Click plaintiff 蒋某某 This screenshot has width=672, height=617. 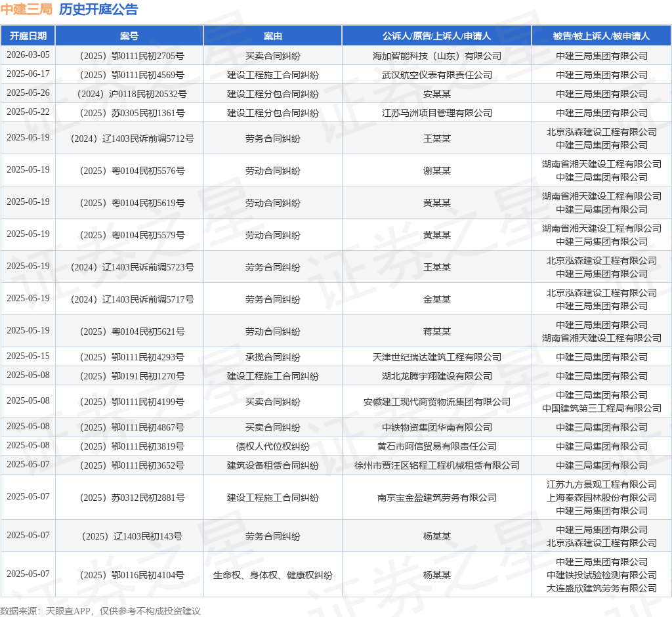(436, 331)
